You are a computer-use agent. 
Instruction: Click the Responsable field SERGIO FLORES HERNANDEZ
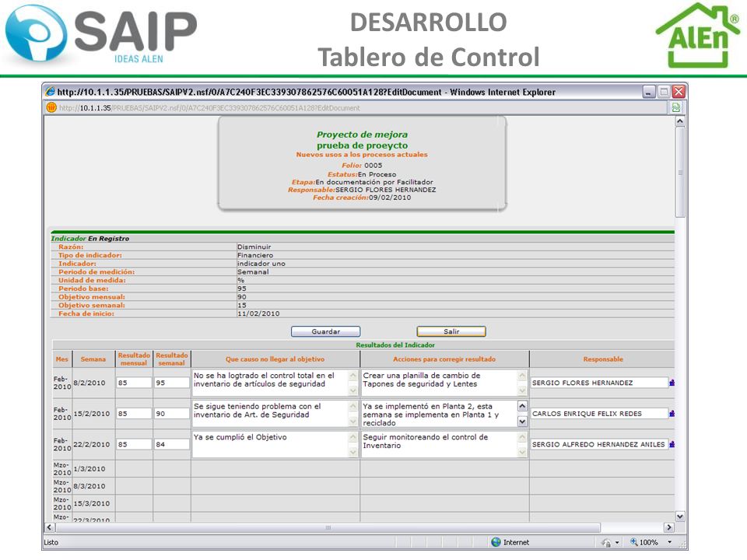pos(599,383)
